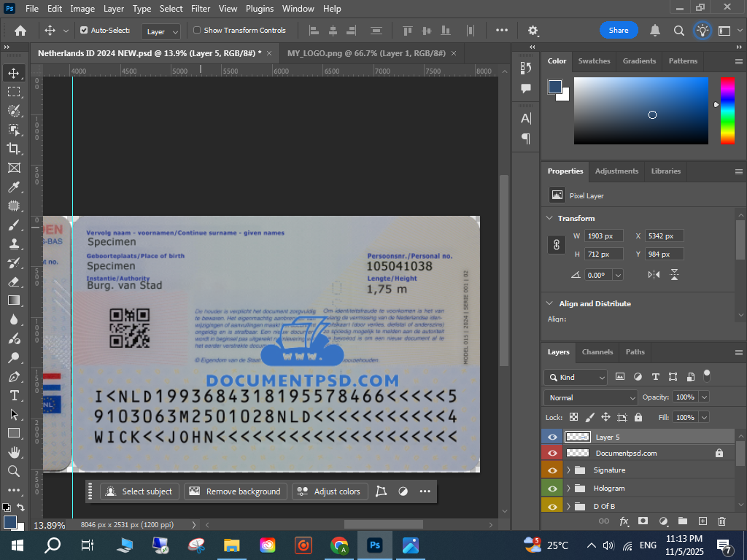Enable Show Transform Controls checkbox
This screenshot has width=747, height=560.
(197, 31)
